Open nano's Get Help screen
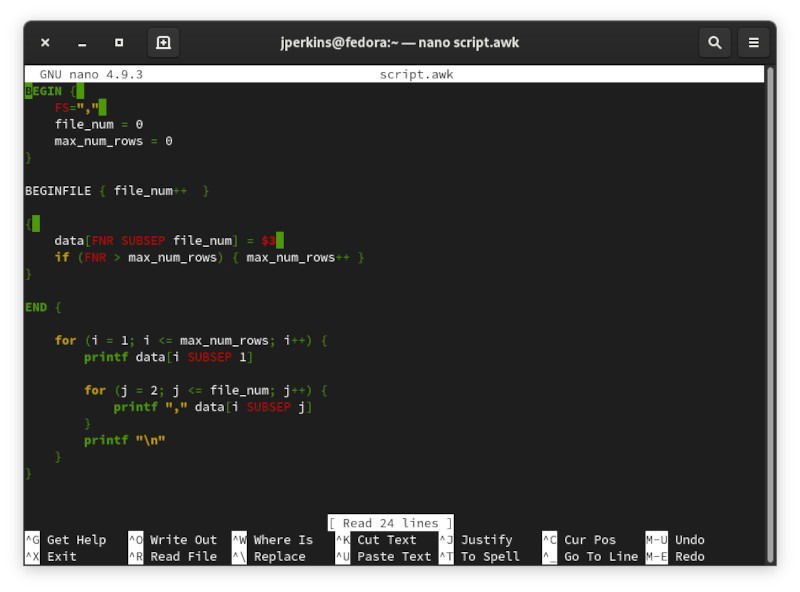 [75, 540]
